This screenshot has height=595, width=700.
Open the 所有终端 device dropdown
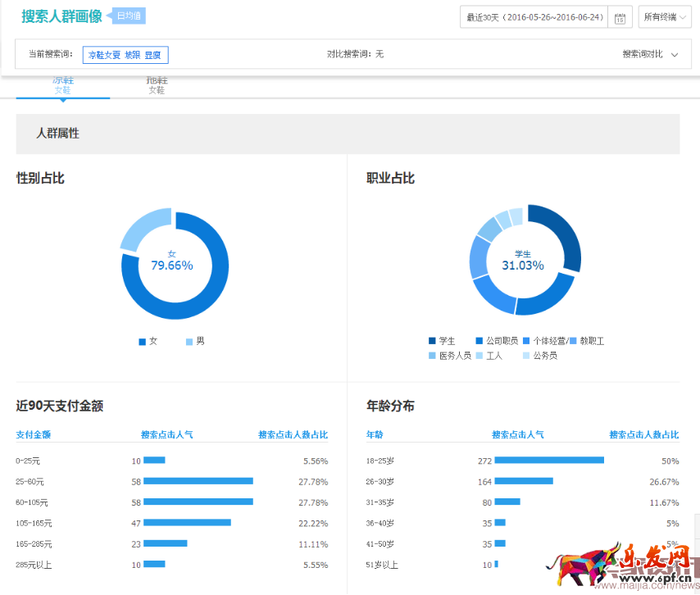coord(665,17)
